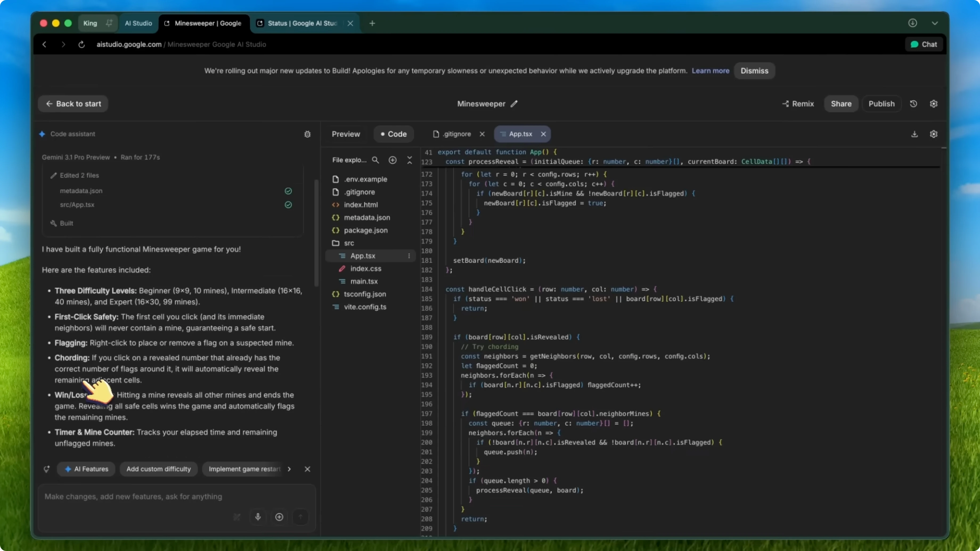Click the microphone voice input icon
980x551 pixels.
tap(258, 517)
